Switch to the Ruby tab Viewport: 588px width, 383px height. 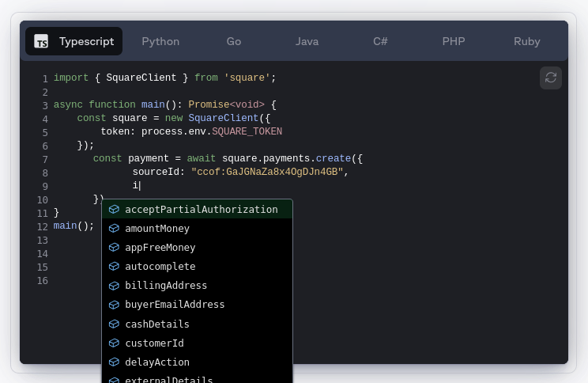click(x=527, y=41)
